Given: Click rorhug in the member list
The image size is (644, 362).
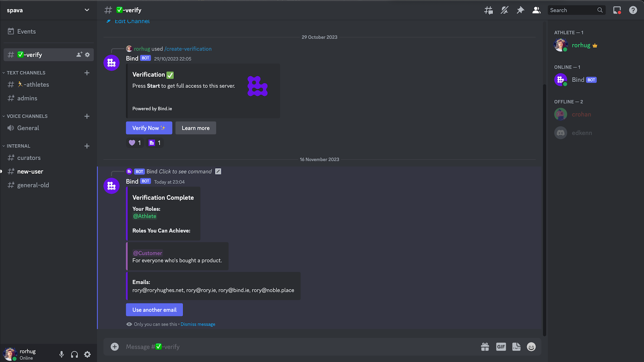Looking at the screenshot, I should pyautogui.click(x=595, y=45).
